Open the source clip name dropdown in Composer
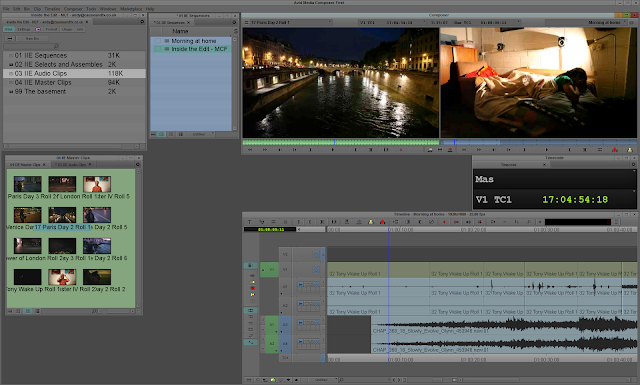 point(291,22)
